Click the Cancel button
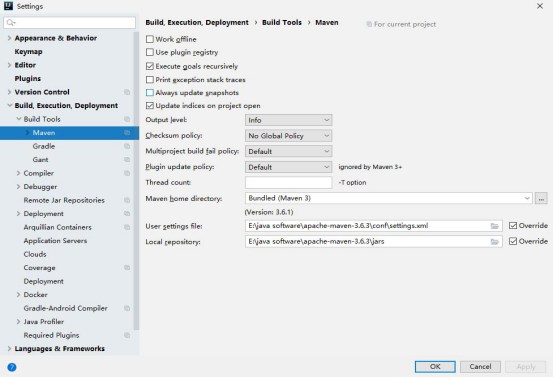The image size is (553, 378). [480, 366]
